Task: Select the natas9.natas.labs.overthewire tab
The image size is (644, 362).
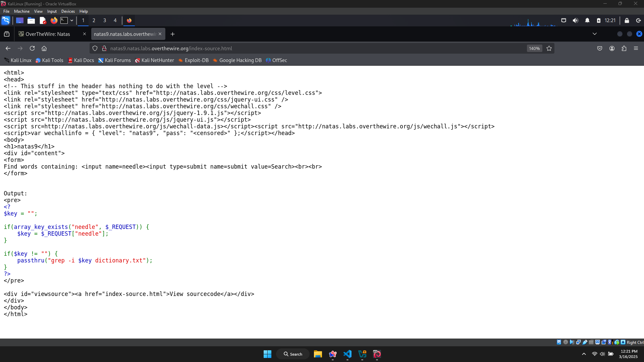Action: [x=124, y=34]
